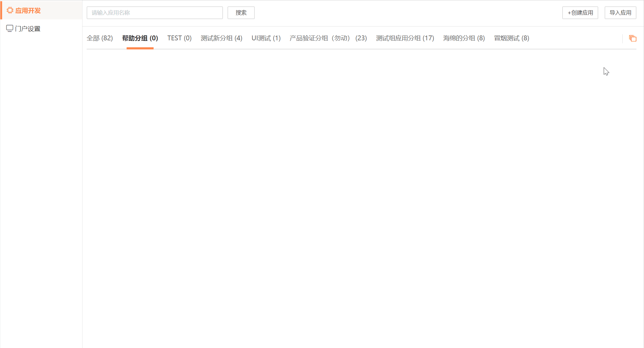This screenshot has height=348, width=644.
Task: Click the orange group management icon
Action: click(x=632, y=38)
